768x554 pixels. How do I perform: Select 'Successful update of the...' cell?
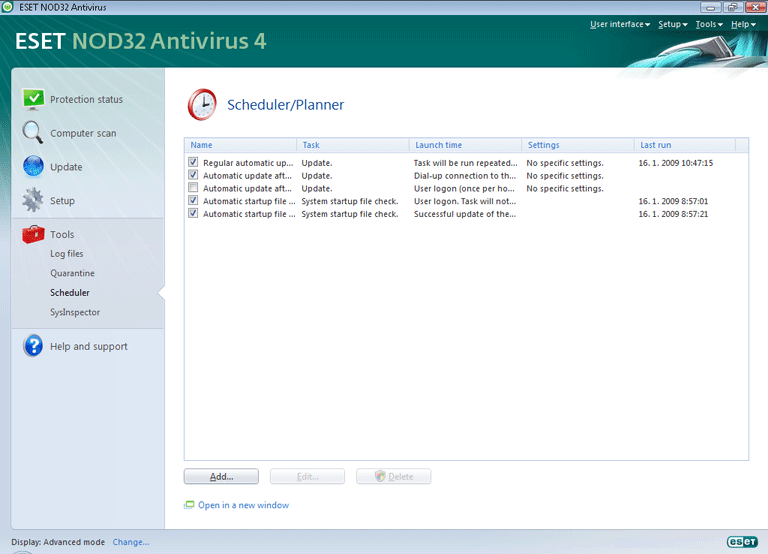click(x=465, y=214)
